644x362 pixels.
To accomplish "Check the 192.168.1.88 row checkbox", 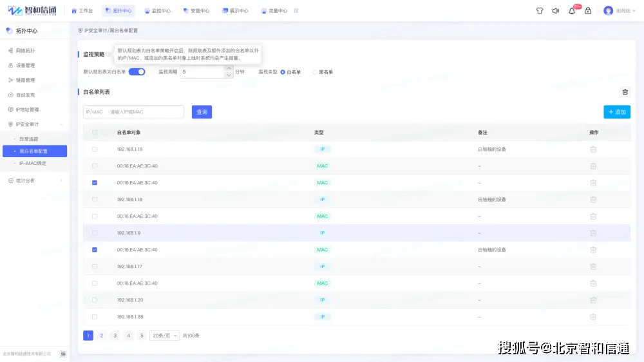I will [95, 317].
